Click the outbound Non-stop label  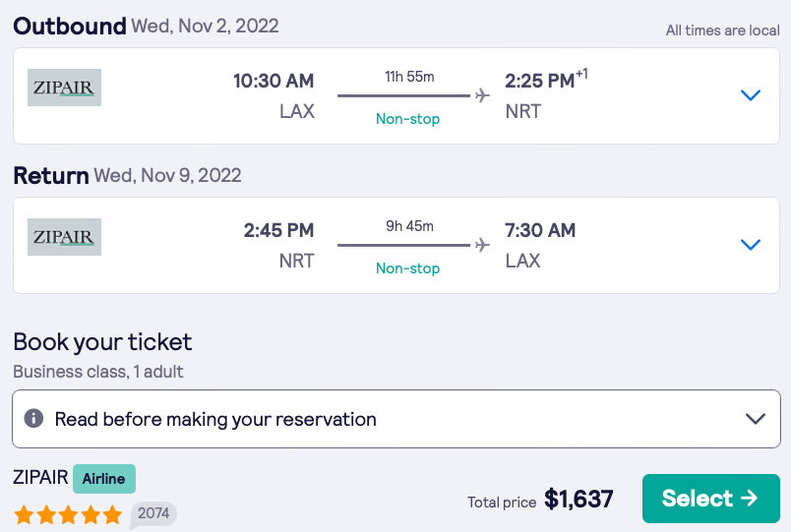(407, 119)
